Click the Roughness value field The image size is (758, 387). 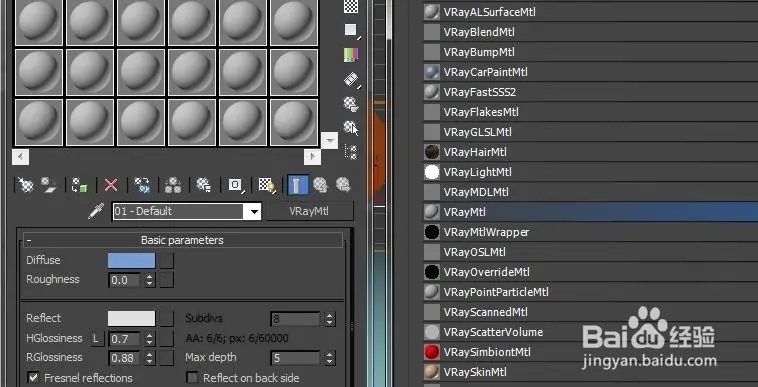tap(125, 280)
